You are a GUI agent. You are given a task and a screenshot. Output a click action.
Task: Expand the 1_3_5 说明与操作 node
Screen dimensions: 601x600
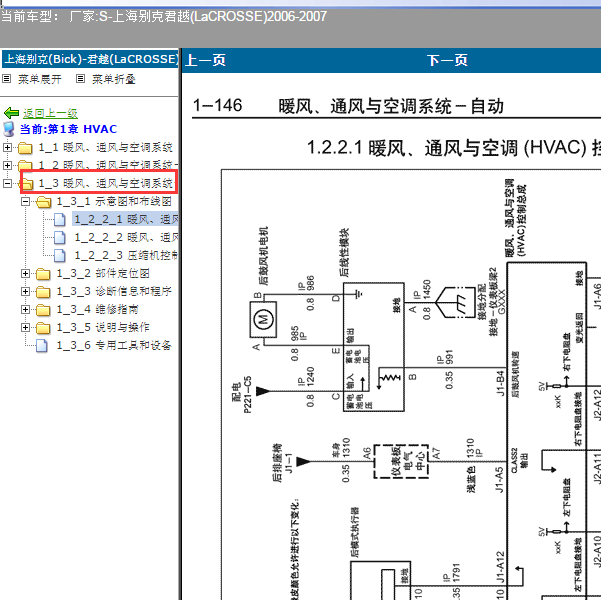[25, 327]
